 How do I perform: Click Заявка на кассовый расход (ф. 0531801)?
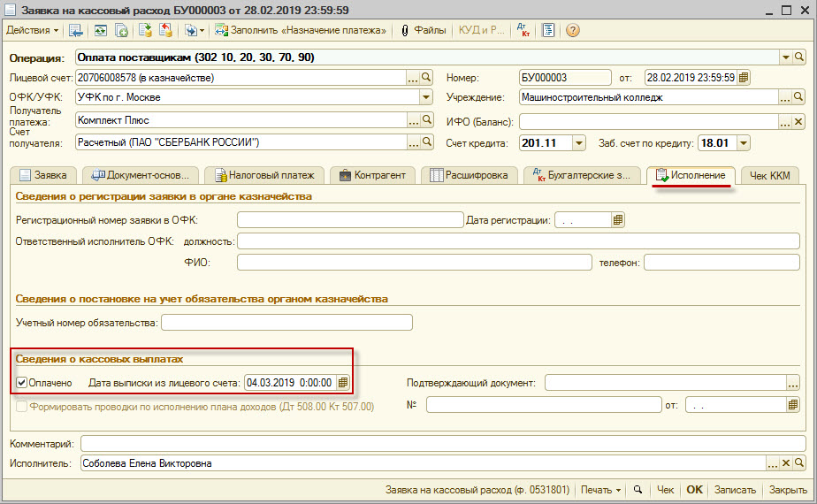[x=477, y=490]
